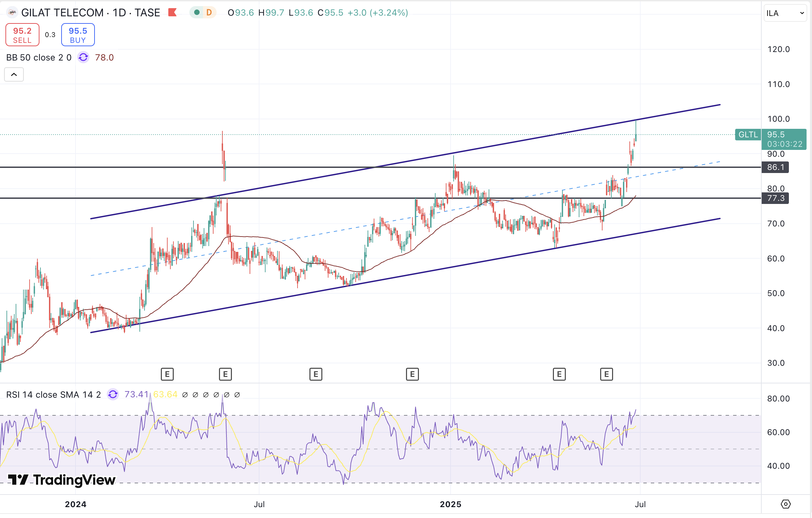
Task: Click the RSI indicator refresh icon
Action: [x=113, y=394]
